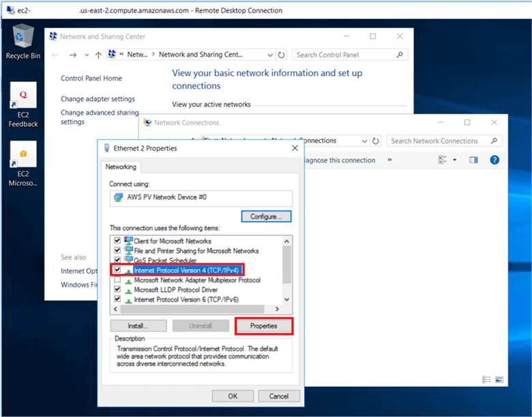532x417 pixels.
Task: Open the EC2 Feedback desktop shortcut
Action: coord(23,104)
